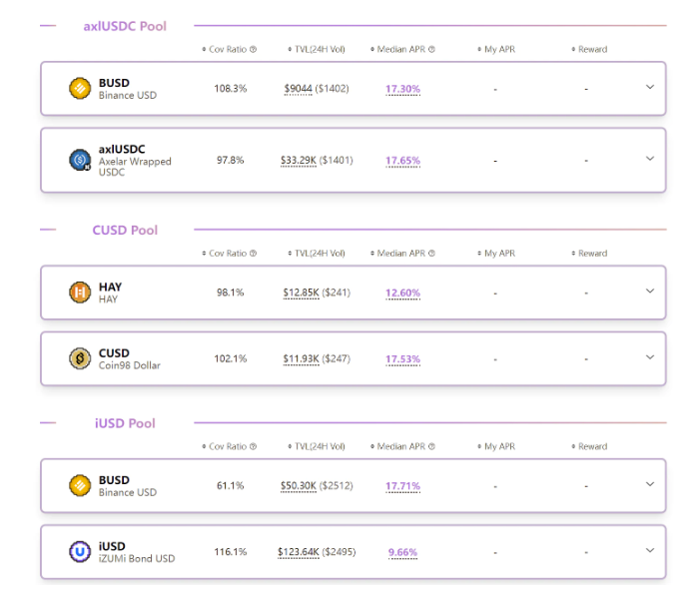Viewport: 700px width, 597px height.
Task: Click the $33.29K TVL value
Action: [300, 160]
